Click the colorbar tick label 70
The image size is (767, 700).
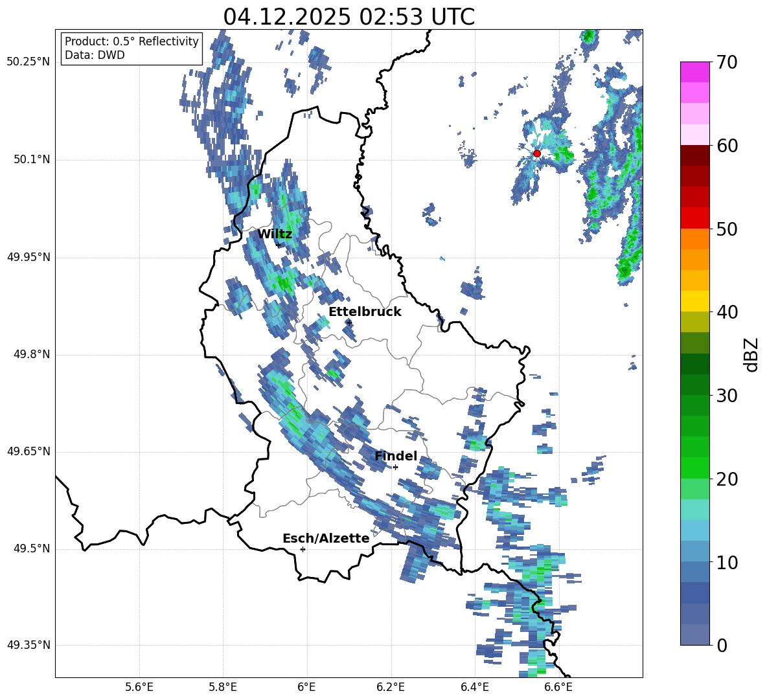pos(727,63)
